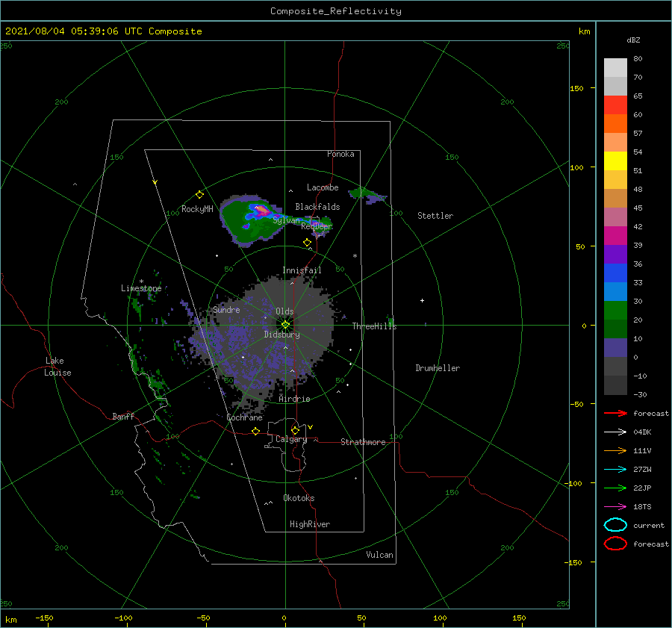This screenshot has height=628, width=672.
Task: Select the HighRiver label
Action: tap(310, 524)
